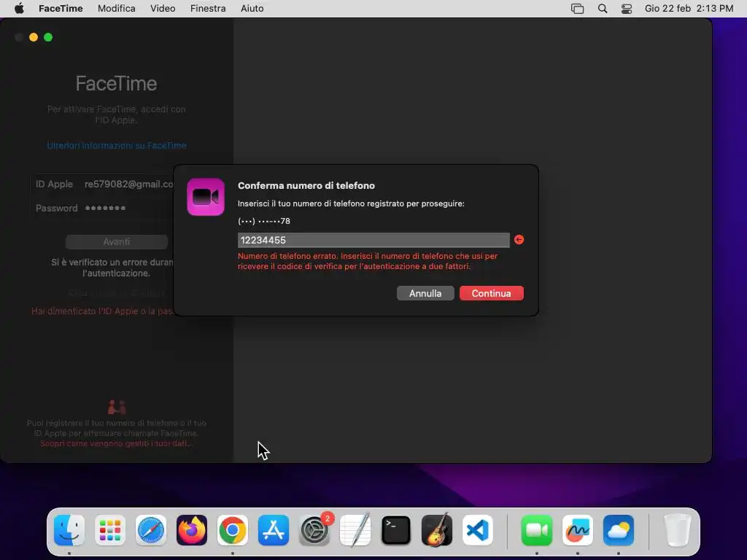Click the Avanti button
747x560 pixels.
116,242
